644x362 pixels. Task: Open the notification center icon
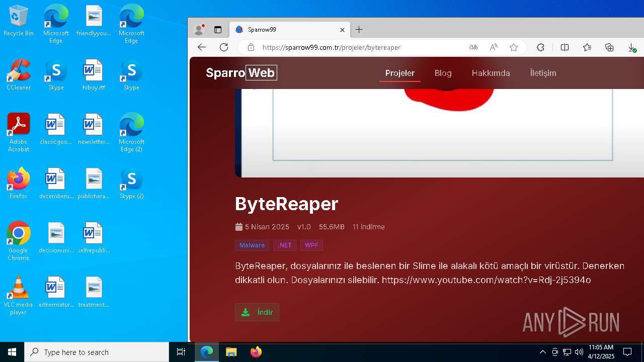(x=627, y=352)
